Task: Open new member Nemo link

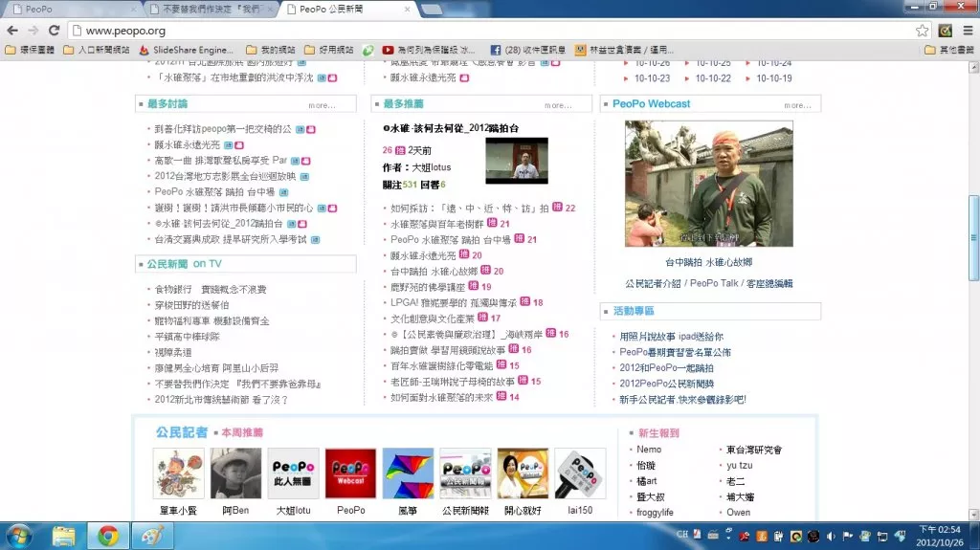Action: [649, 450]
